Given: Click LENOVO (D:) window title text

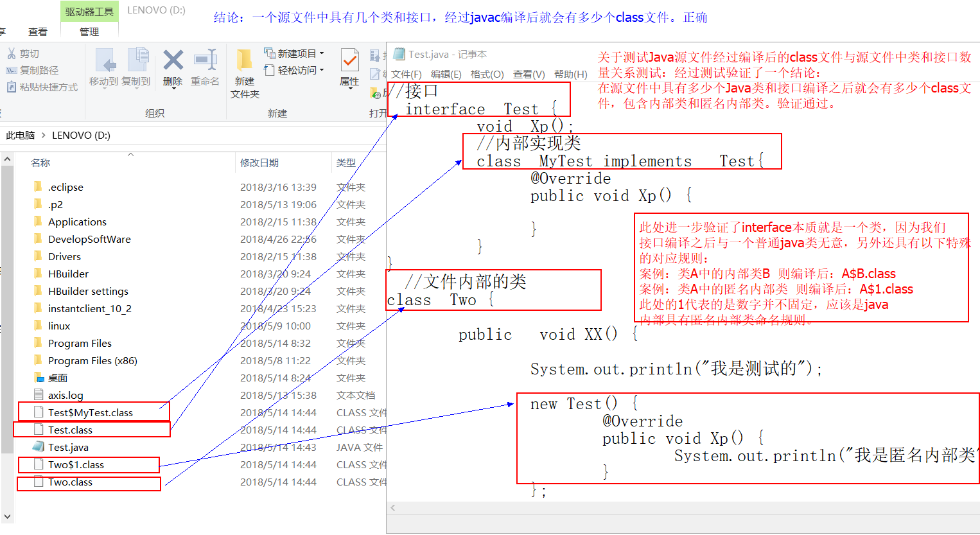Looking at the screenshot, I should click(156, 10).
